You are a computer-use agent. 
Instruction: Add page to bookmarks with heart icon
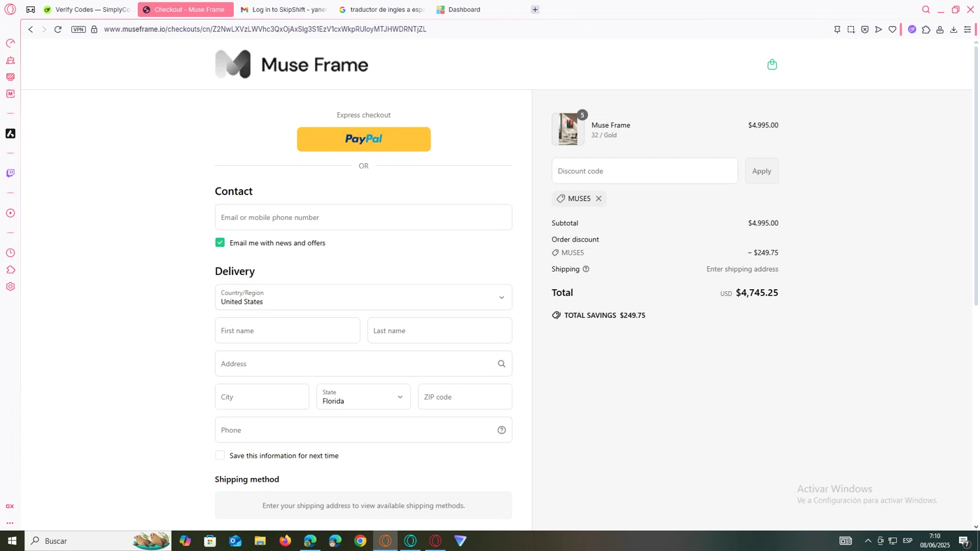pyautogui.click(x=892, y=29)
